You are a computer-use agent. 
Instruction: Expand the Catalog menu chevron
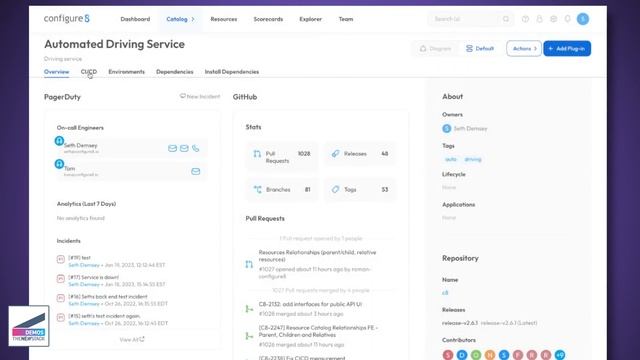pos(193,19)
